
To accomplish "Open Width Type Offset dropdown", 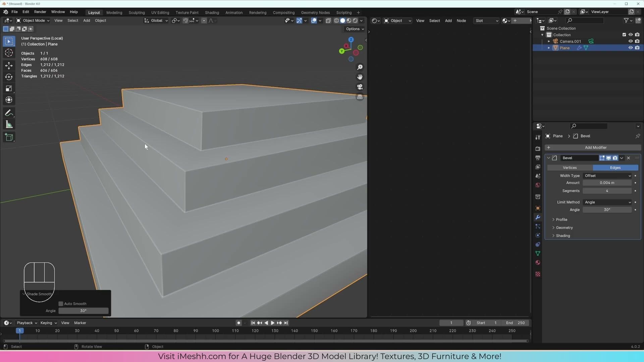I will click(x=607, y=176).
